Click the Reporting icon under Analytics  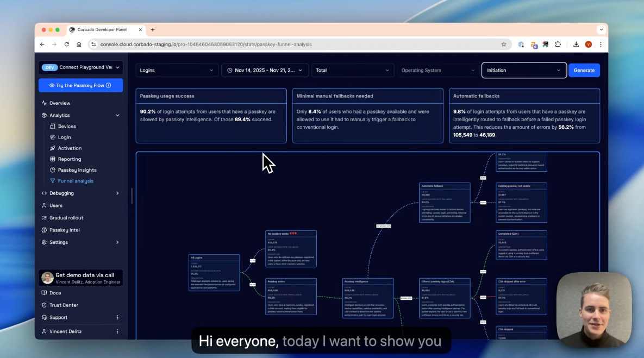52,159
